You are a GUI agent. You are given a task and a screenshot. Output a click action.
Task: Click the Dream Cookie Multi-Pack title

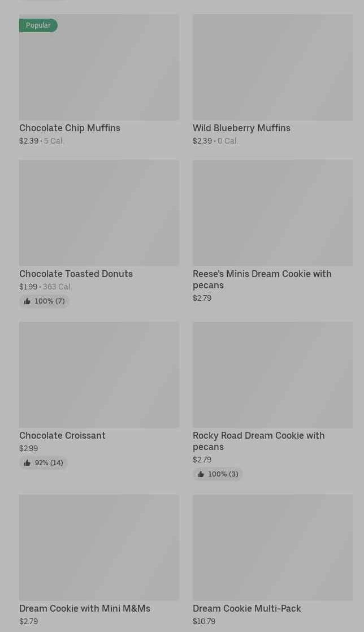pyautogui.click(x=246, y=608)
